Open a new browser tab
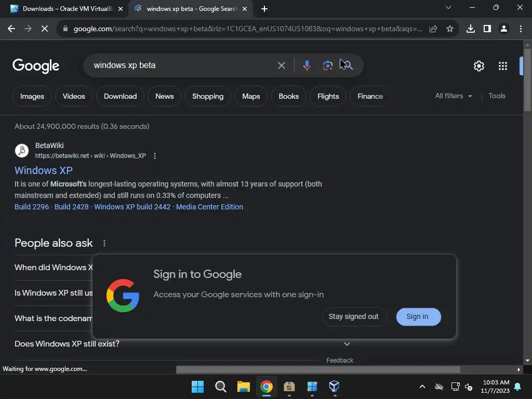The height and width of the screenshot is (399, 532). [x=264, y=9]
